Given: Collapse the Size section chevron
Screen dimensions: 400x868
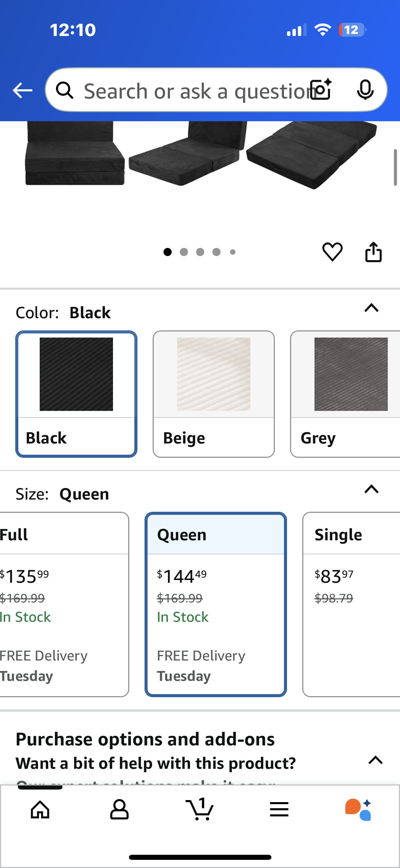Looking at the screenshot, I should tap(372, 489).
